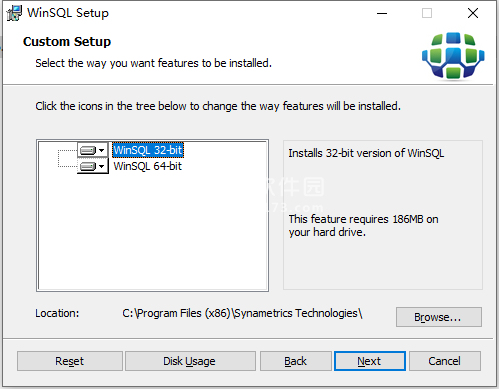
Task: Select the WinSQL 32-bit feature label
Action: (148, 150)
